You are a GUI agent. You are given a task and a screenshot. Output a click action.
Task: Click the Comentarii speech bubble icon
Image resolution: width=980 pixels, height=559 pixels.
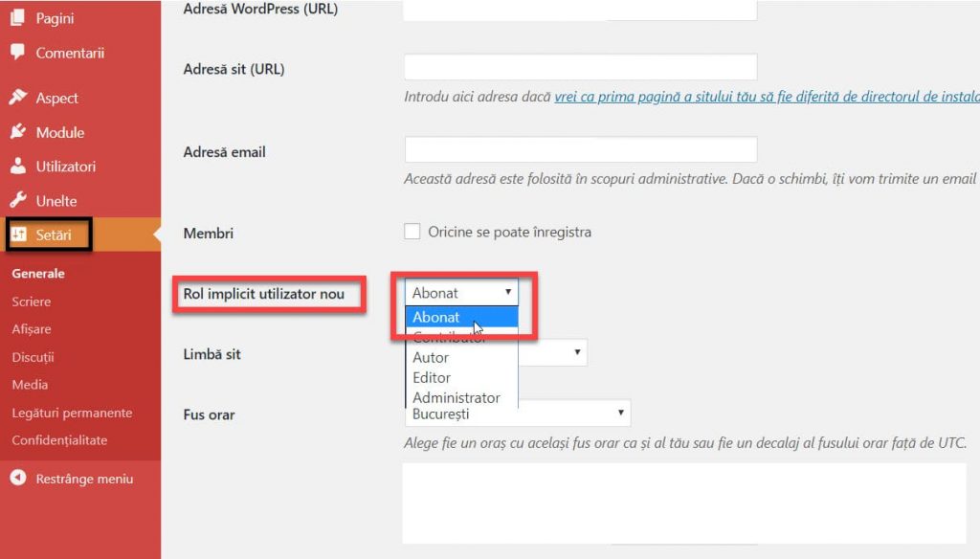point(17,53)
